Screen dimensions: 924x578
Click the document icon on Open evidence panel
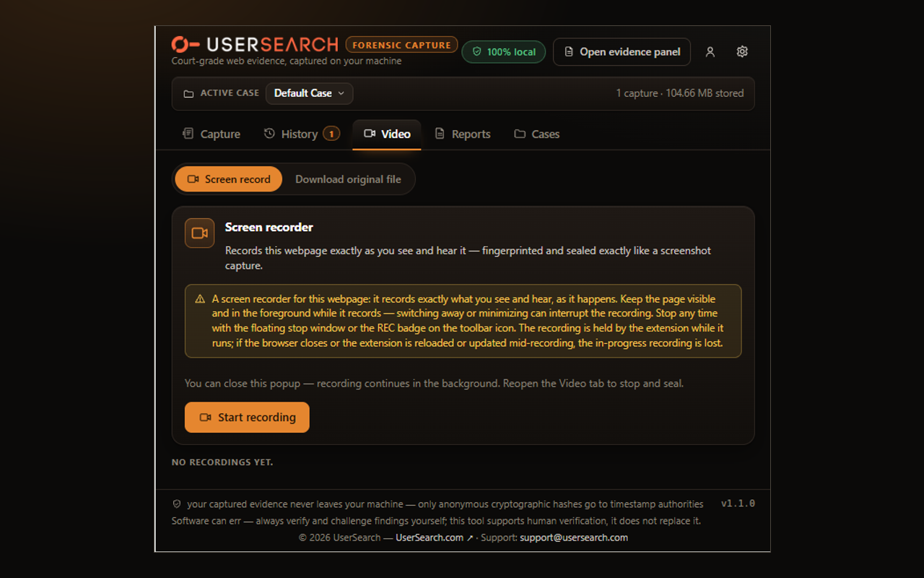click(569, 52)
